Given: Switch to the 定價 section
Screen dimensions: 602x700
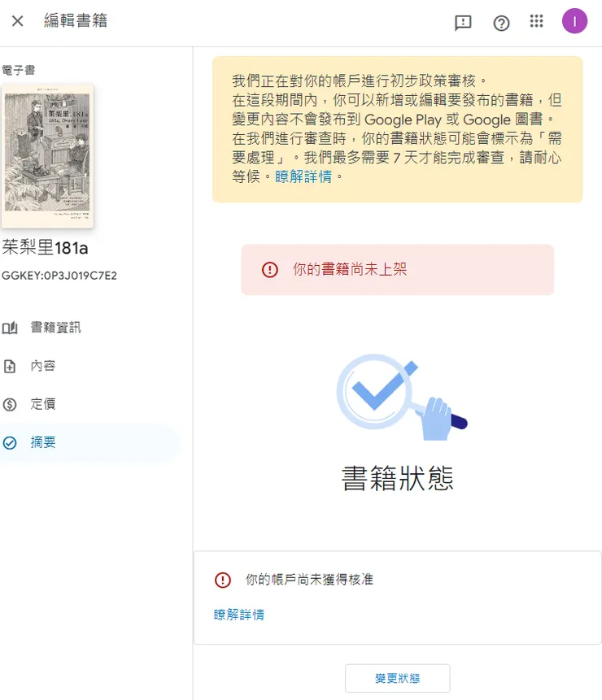Looking at the screenshot, I should tap(45, 404).
